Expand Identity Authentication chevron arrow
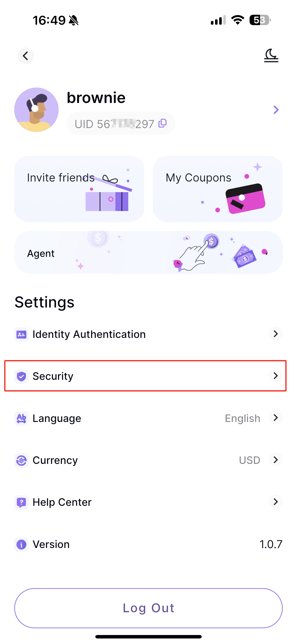 point(276,334)
